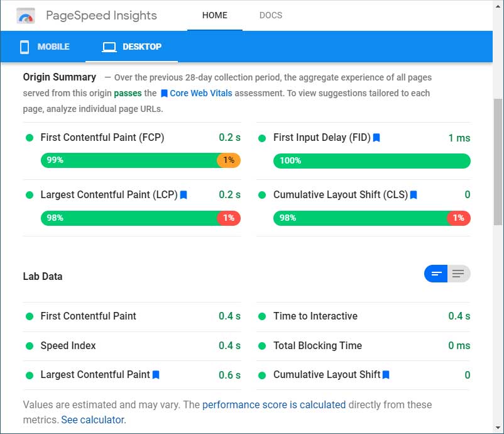Click the '0.4 s' Time to Interactive value

(x=459, y=316)
